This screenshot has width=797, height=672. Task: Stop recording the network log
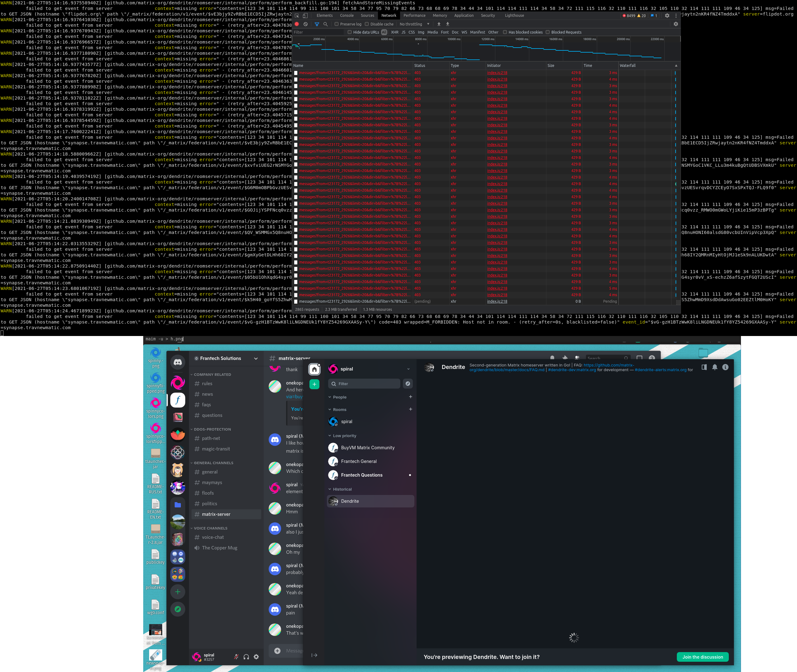(x=297, y=24)
